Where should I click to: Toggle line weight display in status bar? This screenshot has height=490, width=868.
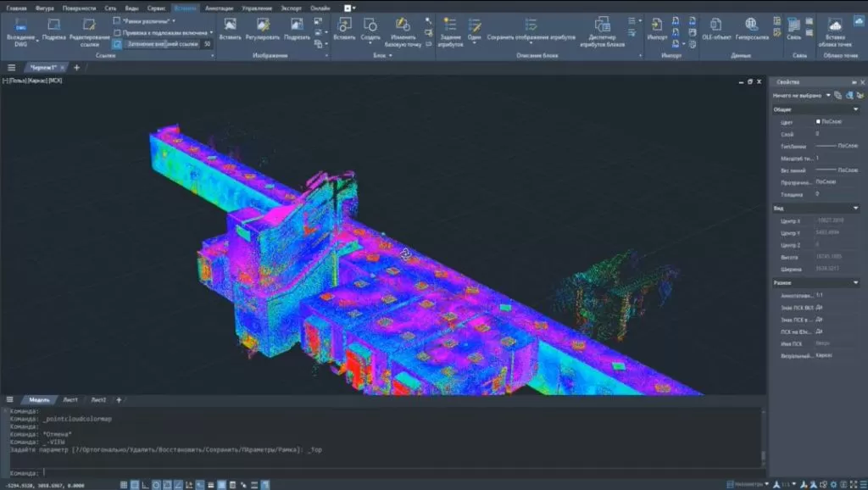point(210,485)
